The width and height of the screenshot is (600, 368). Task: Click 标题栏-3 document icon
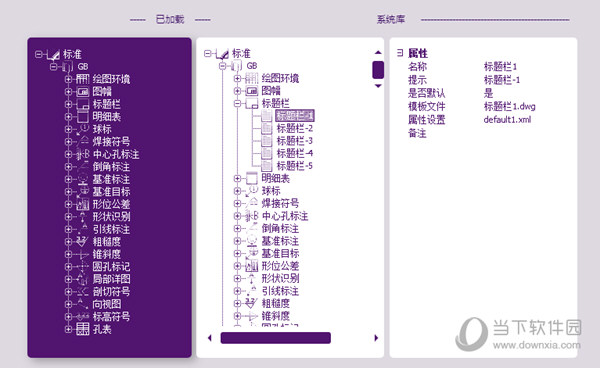(267, 141)
